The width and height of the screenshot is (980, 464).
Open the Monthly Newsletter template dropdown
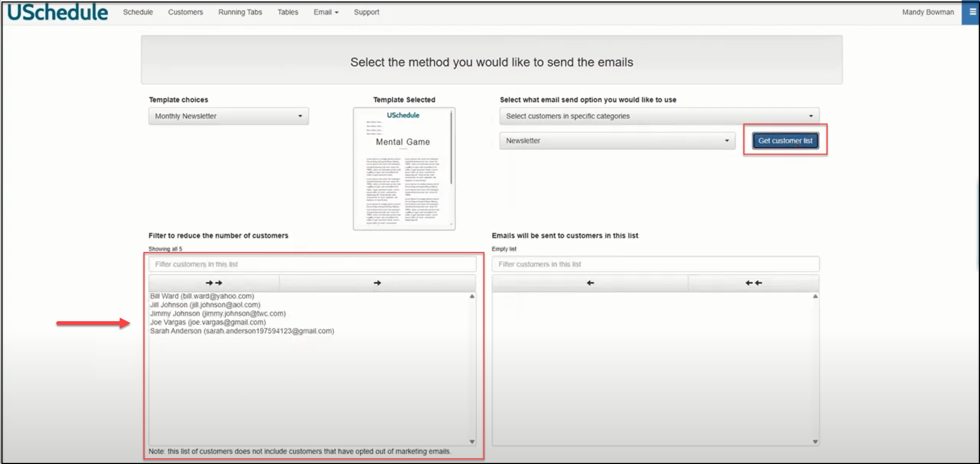[x=228, y=116]
